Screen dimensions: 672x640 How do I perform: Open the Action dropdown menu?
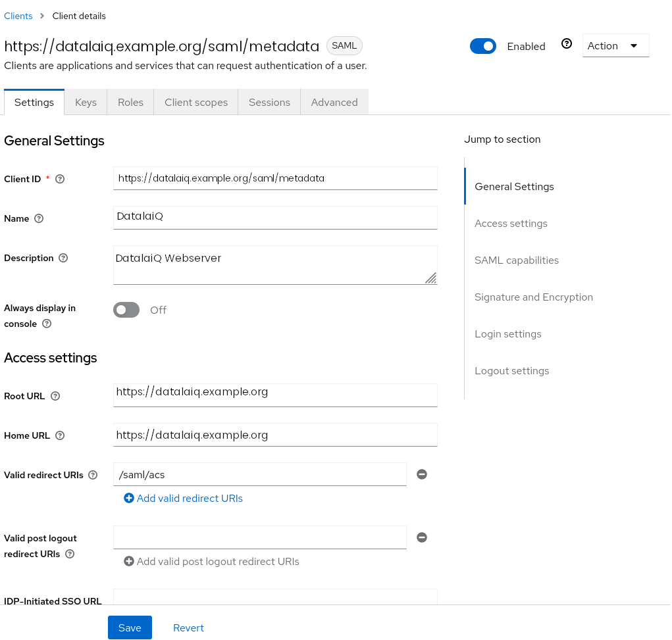(x=615, y=46)
